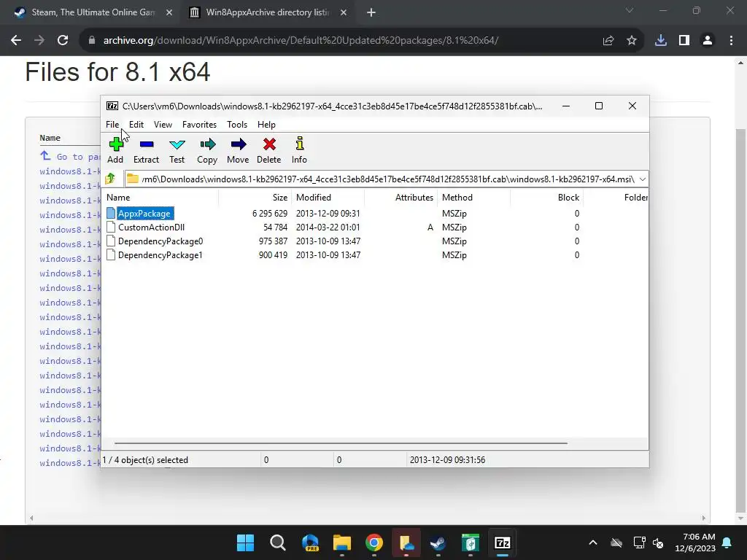Sort by the Block column header
This screenshot has width=747, height=560.
click(568, 197)
